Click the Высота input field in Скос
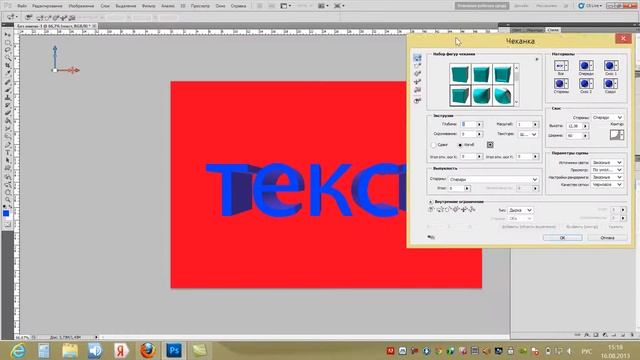 [575, 126]
